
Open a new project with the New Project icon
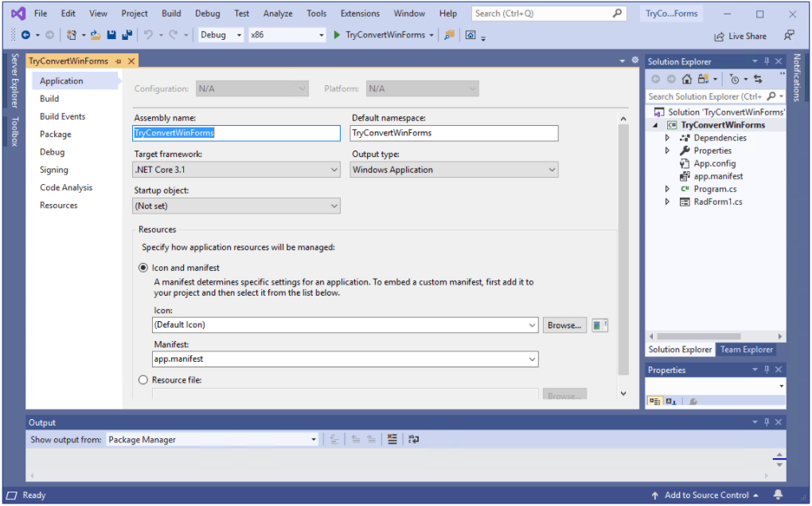point(70,35)
